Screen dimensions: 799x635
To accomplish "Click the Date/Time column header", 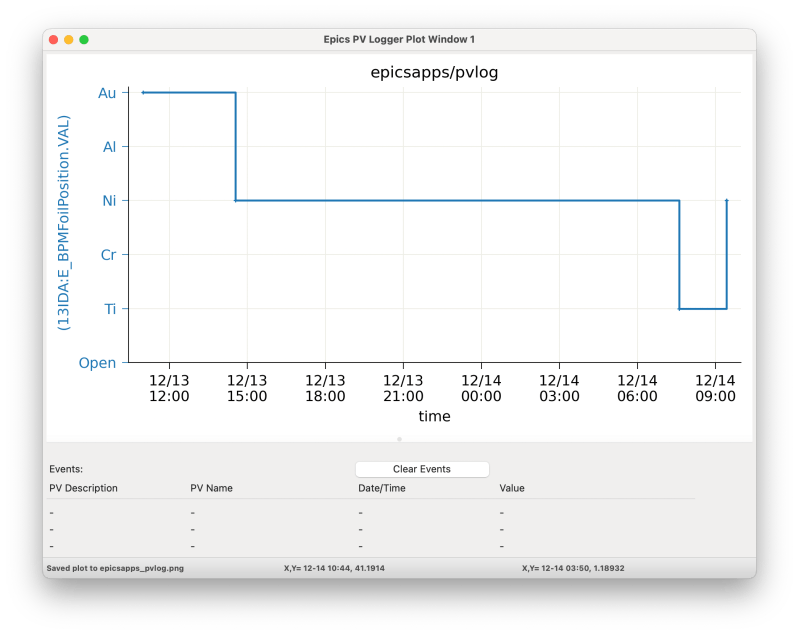I will point(382,488).
